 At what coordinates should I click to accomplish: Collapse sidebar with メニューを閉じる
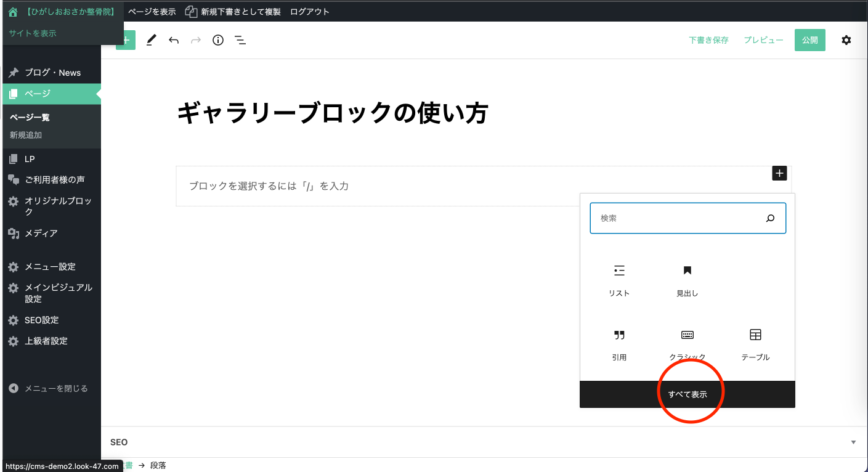coord(49,389)
